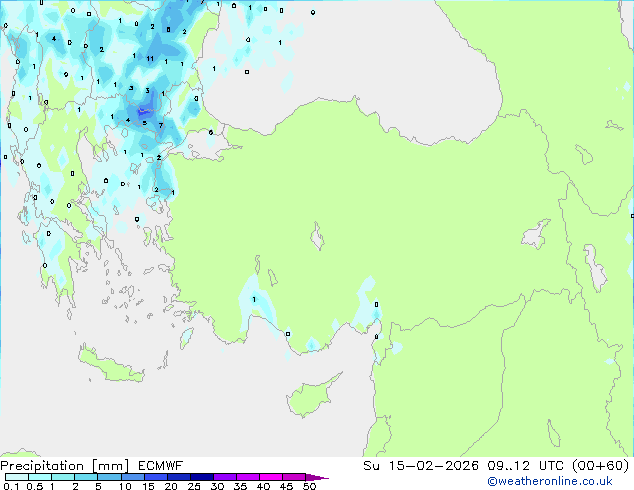Click the legend label '40'

pyautogui.click(x=263, y=486)
